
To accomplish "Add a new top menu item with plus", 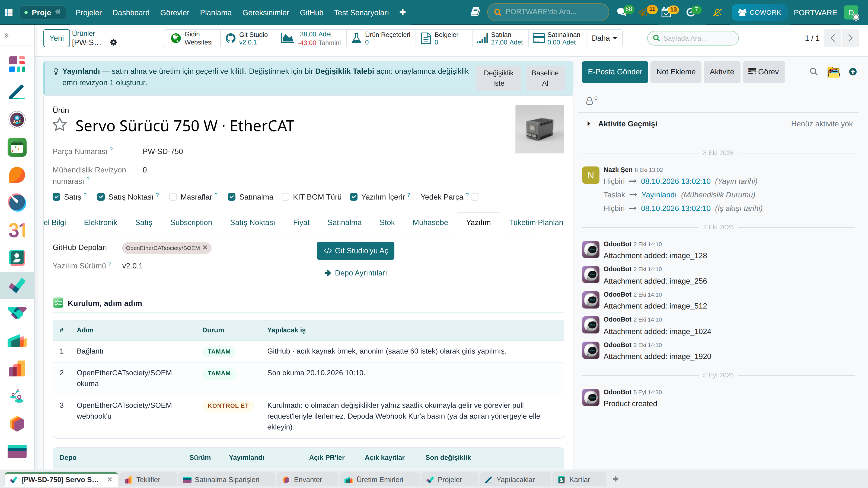I will point(403,12).
